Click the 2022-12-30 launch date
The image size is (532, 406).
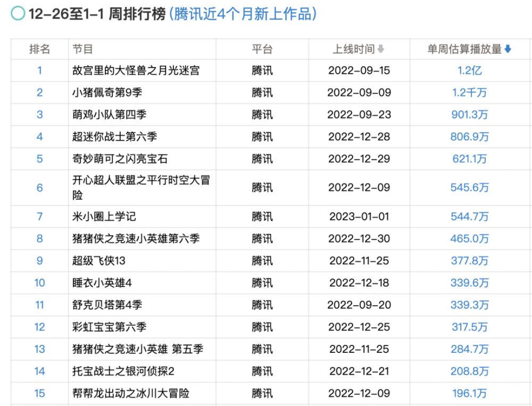(359, 239)
